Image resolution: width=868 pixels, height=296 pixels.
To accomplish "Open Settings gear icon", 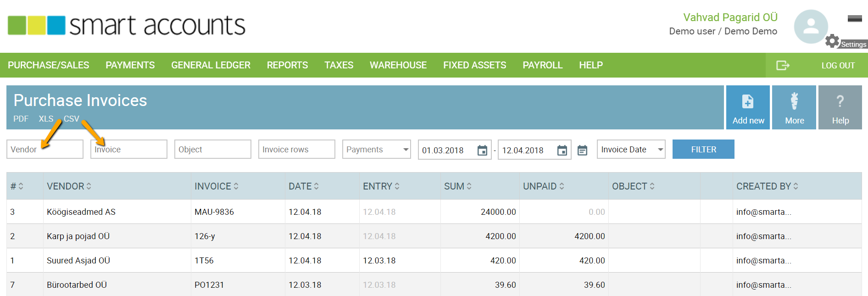I will [x=832, y=41].
